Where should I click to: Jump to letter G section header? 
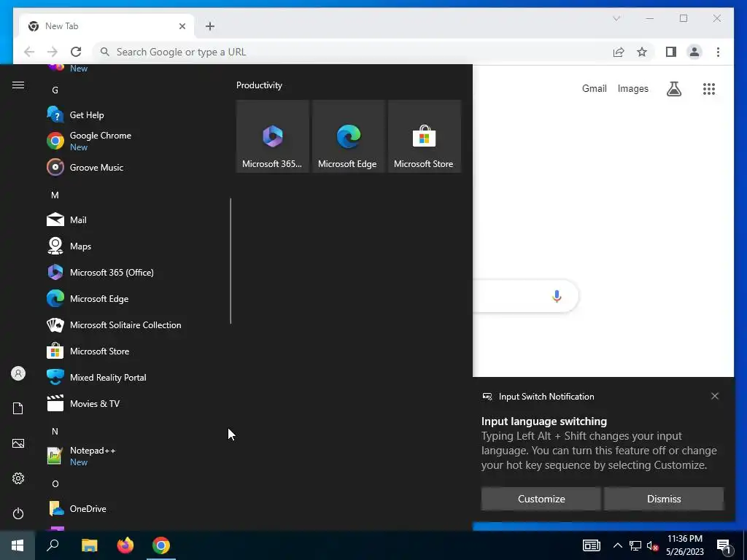point(55,90)
